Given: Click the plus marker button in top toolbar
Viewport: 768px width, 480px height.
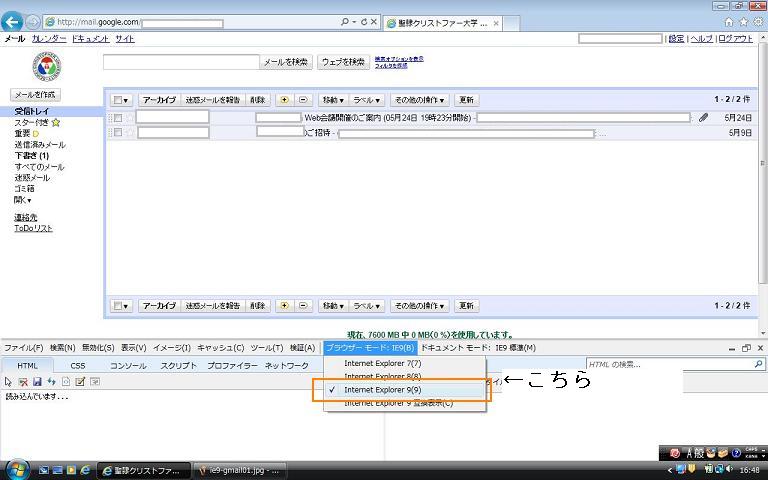Looking at the screenshot, I should tap(284, 100).
